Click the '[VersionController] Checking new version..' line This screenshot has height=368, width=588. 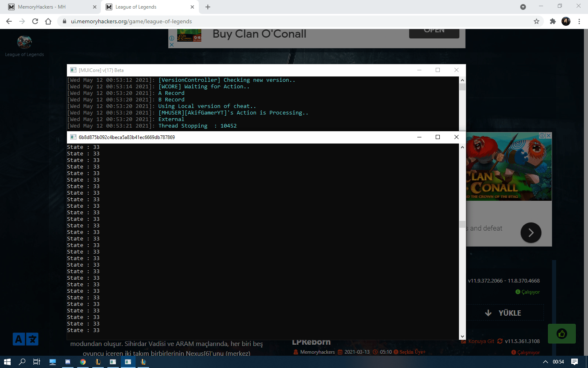pyautogui.click(x=227, y=80)
